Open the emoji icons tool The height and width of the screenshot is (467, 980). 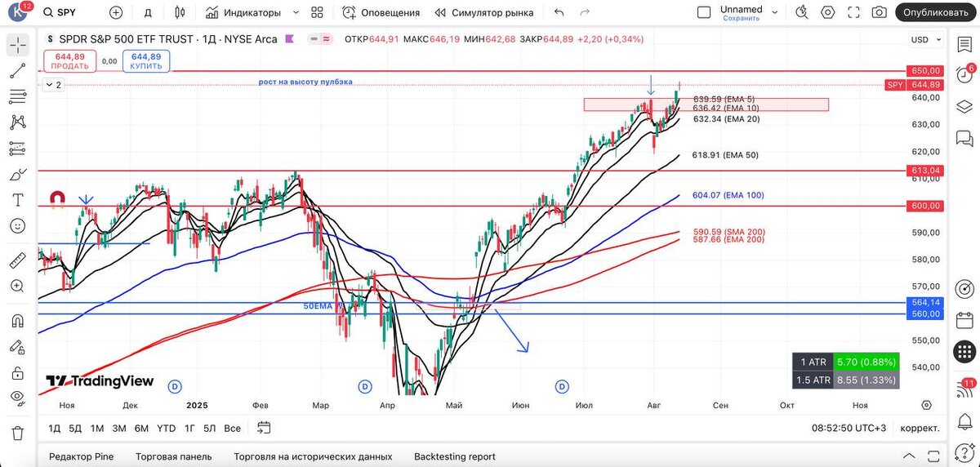pos(18,225)
